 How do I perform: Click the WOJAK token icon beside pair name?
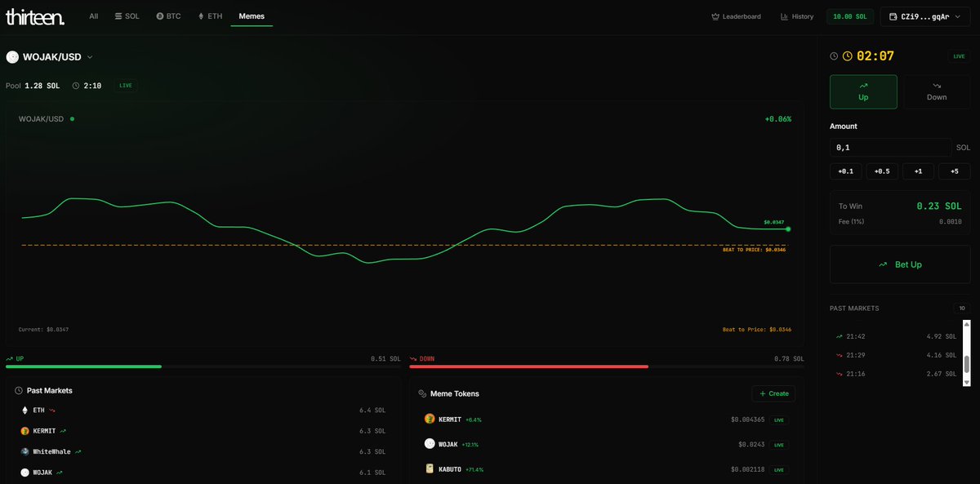[x=12, y=57]
